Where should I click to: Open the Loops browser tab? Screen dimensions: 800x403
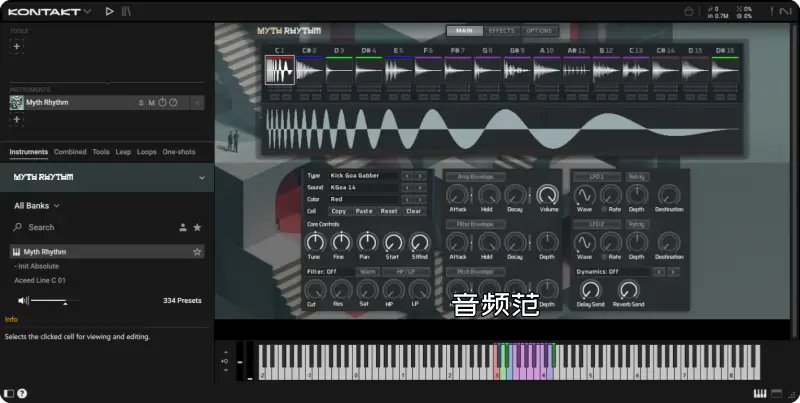(147, 152)
